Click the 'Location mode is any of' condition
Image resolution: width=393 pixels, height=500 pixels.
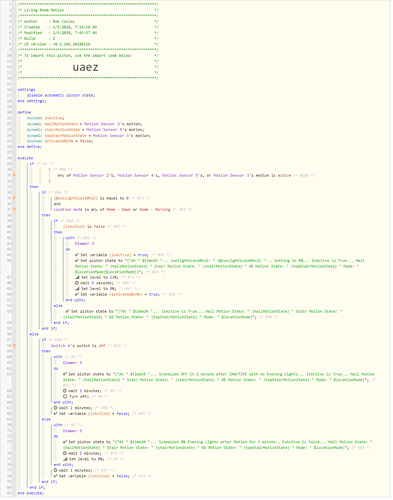(112, 209)
